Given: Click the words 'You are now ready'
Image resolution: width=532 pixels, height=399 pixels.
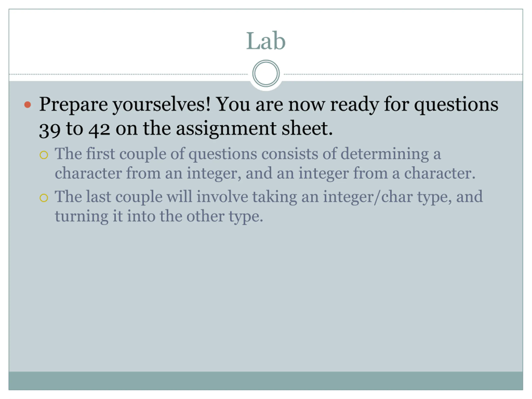Looking at the screenshot, I should (298, 105).
